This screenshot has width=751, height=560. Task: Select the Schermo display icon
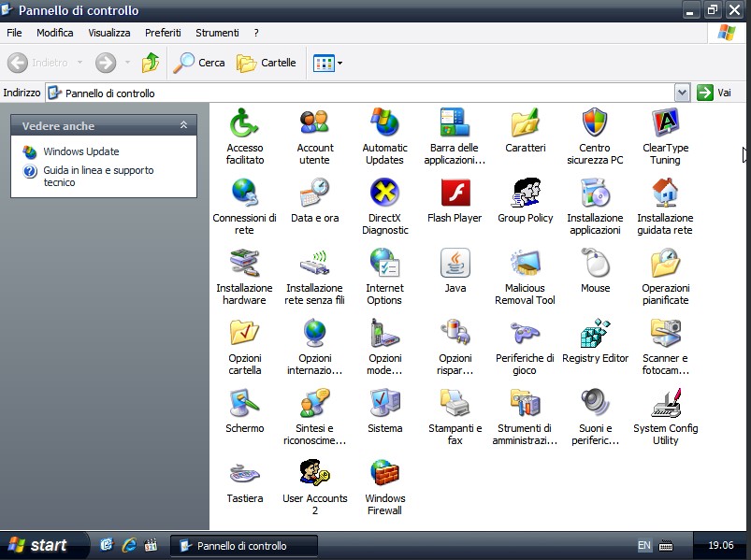(244, 410)
